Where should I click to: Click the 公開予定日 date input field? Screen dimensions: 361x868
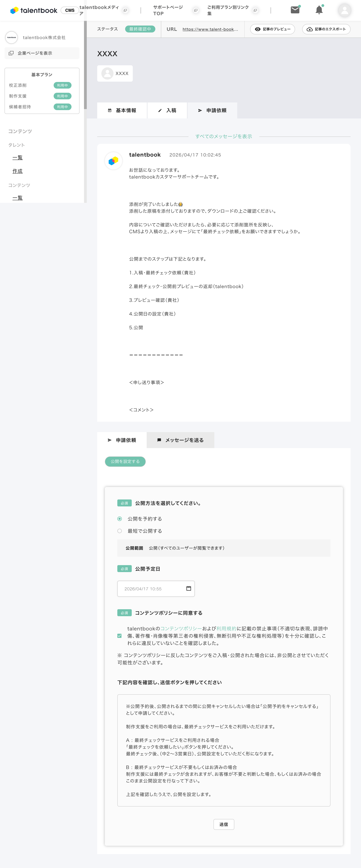pos(156,589)
